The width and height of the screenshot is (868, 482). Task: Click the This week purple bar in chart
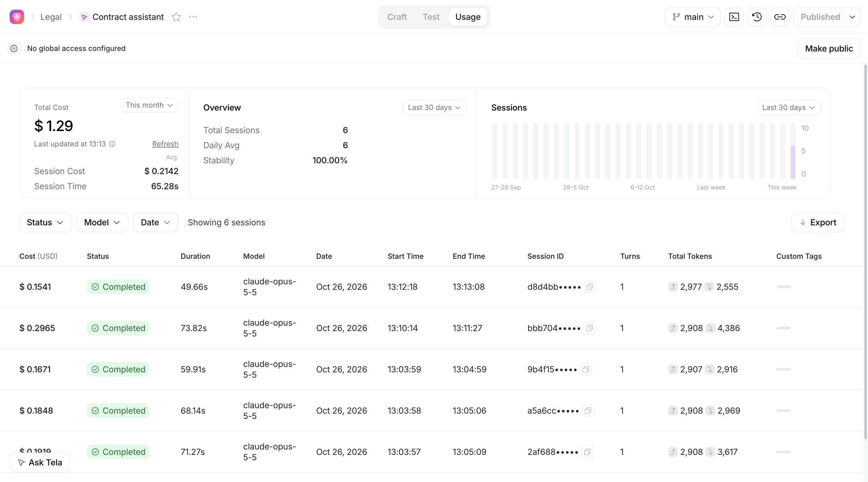(x=793, y=162)
